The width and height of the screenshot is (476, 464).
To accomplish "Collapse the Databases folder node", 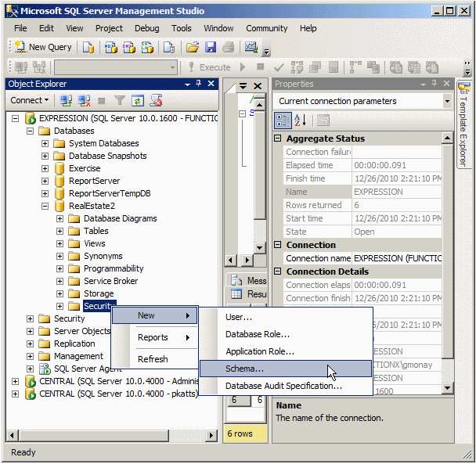I will (x=30, y=131).
